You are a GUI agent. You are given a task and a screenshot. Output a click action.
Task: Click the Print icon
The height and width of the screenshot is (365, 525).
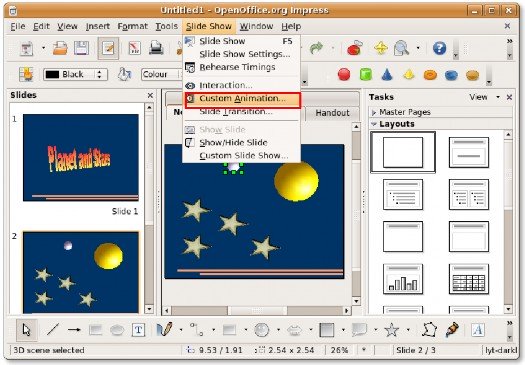[156, 49]
